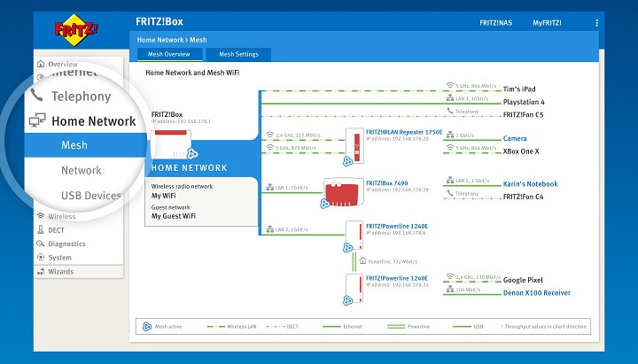The width and height of the screenshot is (638, 364).
Task: Open Karin's Notebook device link
Action: (x=530, y=184)
